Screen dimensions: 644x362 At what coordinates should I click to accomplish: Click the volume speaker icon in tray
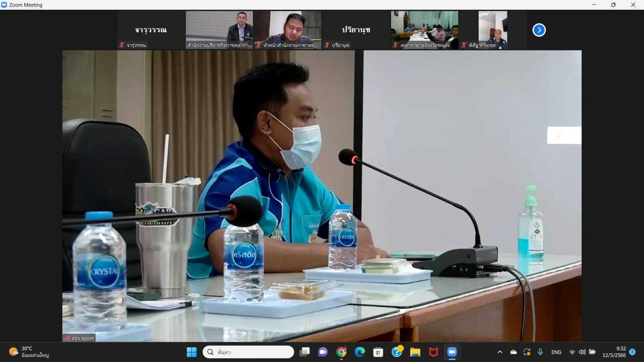pos(582,352)
